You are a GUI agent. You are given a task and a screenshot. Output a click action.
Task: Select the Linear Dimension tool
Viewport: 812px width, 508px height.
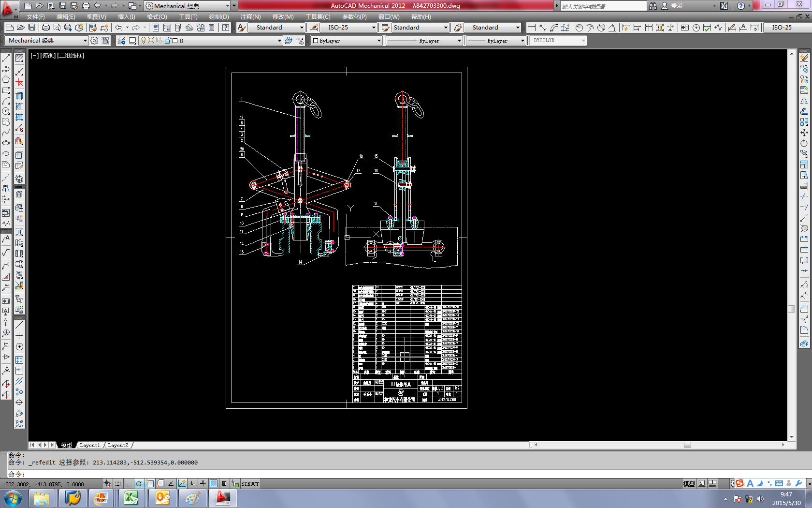(532, 28)
